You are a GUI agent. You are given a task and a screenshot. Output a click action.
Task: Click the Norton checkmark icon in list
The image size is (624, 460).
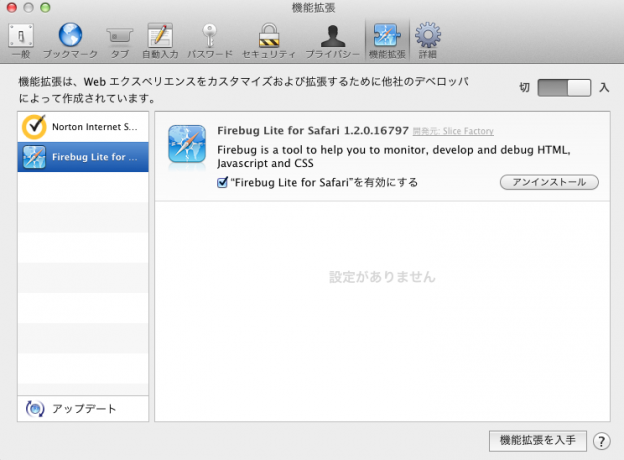[x=34, y=127]
